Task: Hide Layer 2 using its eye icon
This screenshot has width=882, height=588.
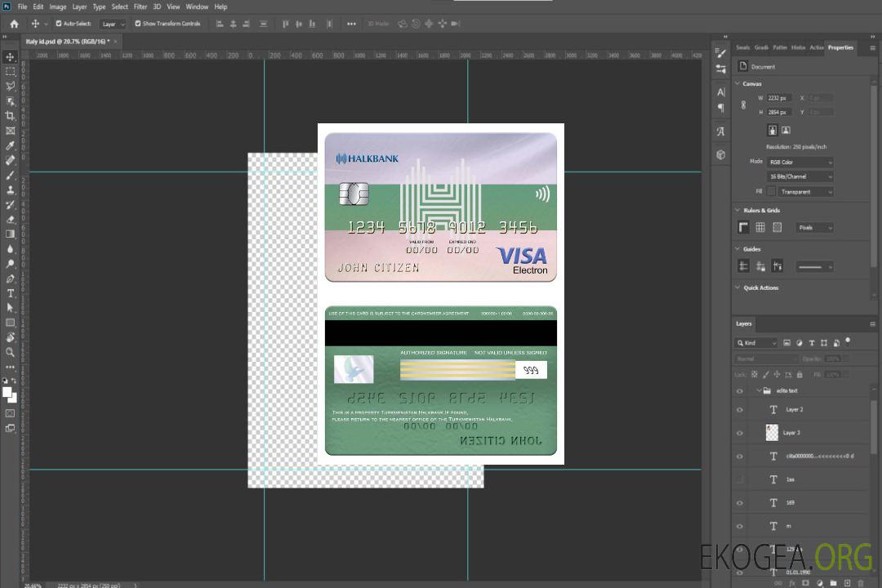Action: pyautogui.click(x=740, y=410)
